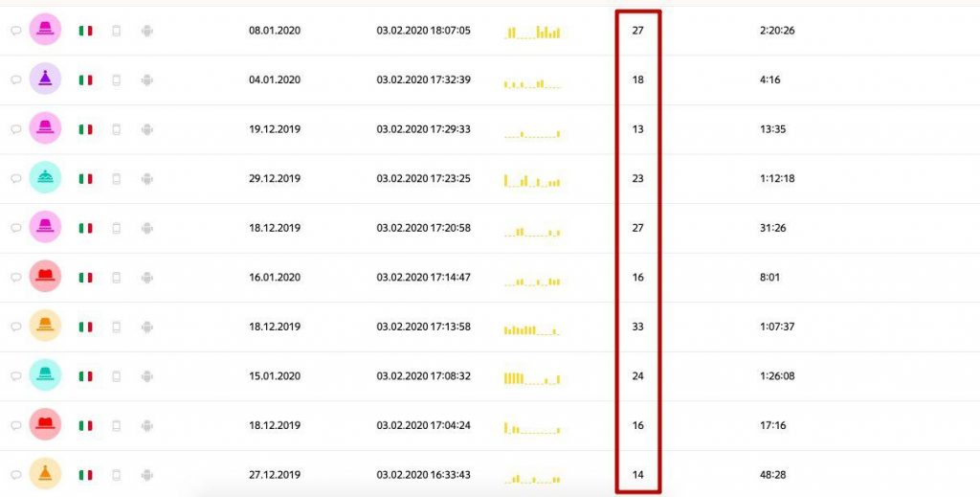Viewport: 980px width, 497px height.
Task: Click the phone device icon in the 04.01.2020 row
Action: [x=116, y=80]
